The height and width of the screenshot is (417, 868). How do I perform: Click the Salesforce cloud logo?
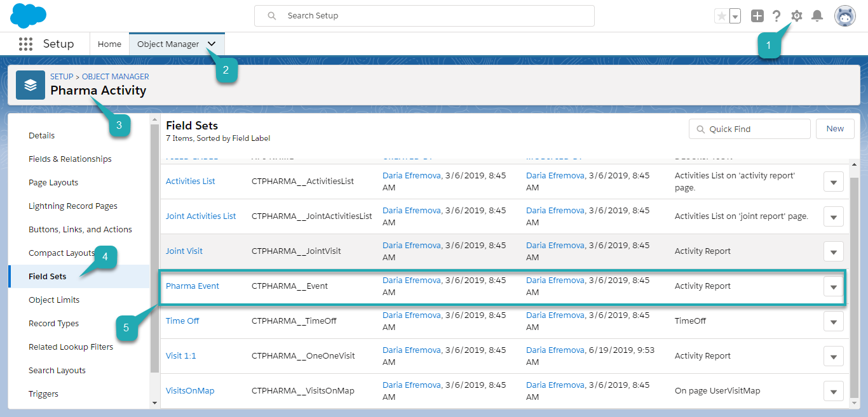[29, 16]
